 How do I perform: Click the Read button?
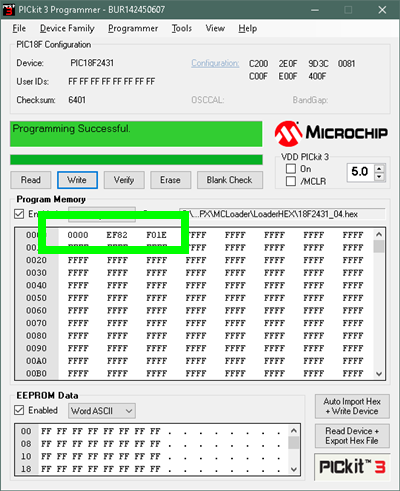pos(31,180)
